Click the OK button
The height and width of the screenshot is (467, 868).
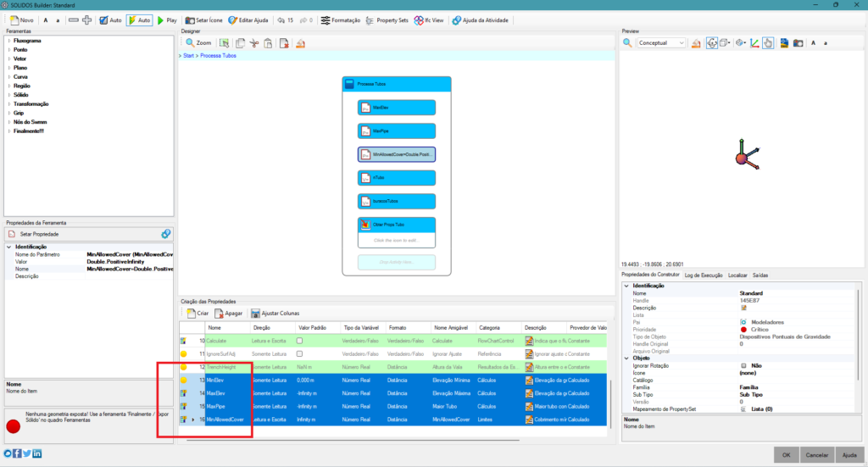click(786, 455)
